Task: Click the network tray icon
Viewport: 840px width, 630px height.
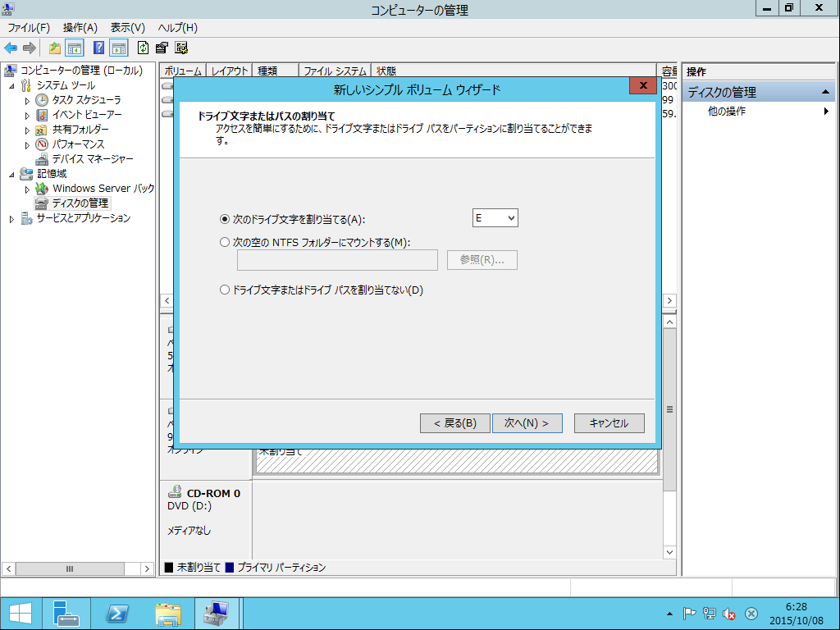Action: coord(710,614)
